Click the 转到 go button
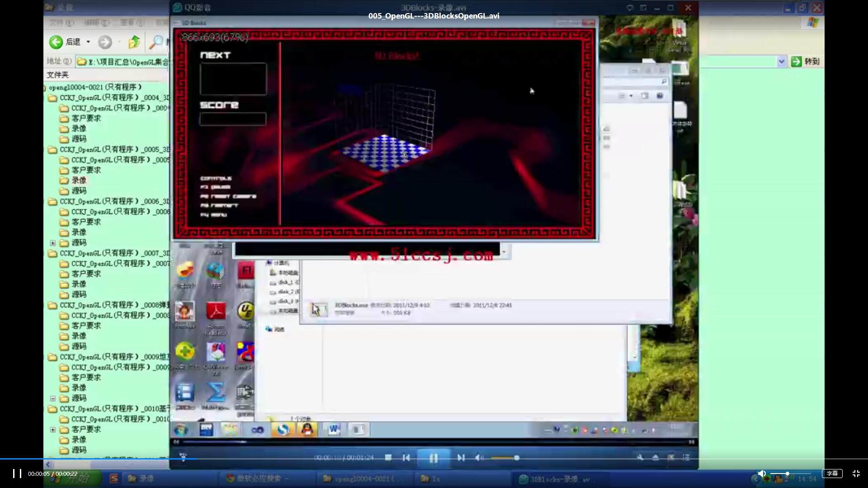 (x=806, y=61)
